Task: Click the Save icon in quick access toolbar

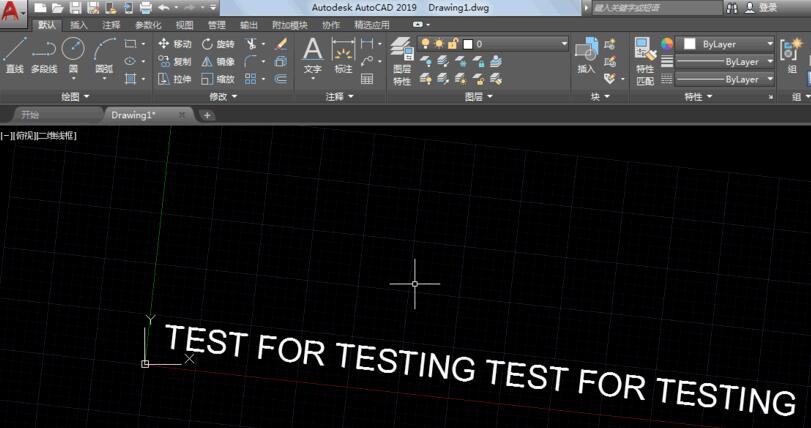Action: pos(75,8)
